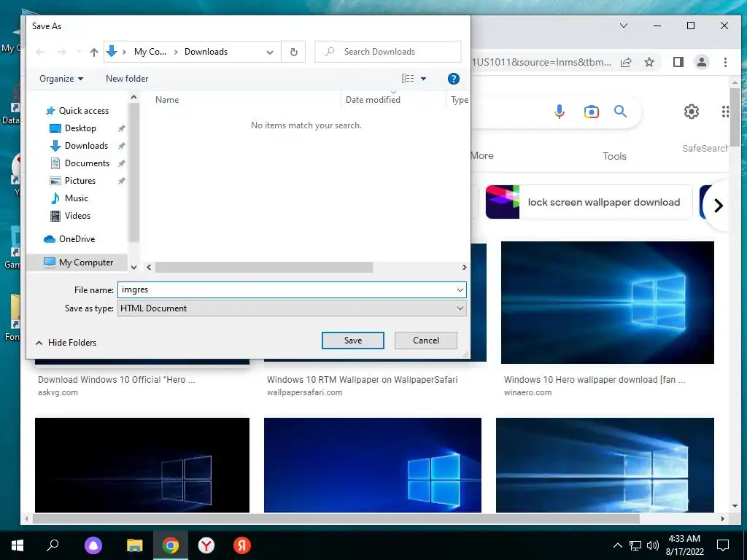Select lock screen wallpaper download chip
Image resolution: width=747 pixels, height=560 pixels.
(x=589, y=202)
